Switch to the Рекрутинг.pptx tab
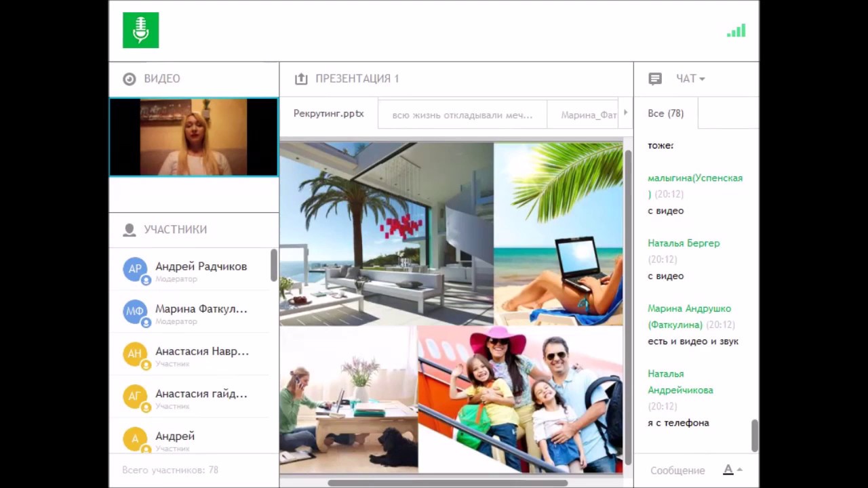The height and width of the screenshot is (488, 868). click(329, 114)
